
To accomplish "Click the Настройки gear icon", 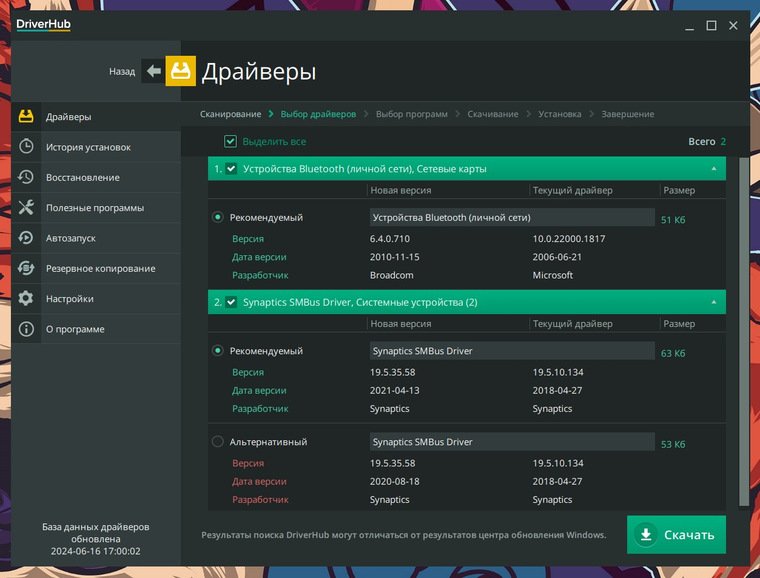I will tap(26, 298).
